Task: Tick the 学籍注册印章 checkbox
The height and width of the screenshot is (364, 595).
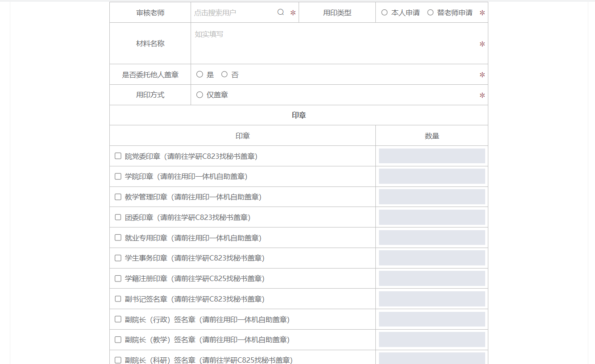Action: (x=118, y=278)
